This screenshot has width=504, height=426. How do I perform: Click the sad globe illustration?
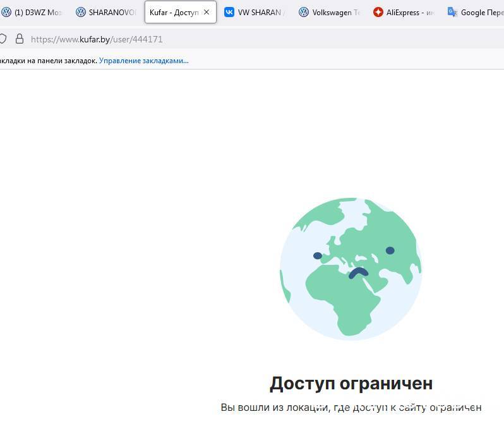[x=351, y=269]
